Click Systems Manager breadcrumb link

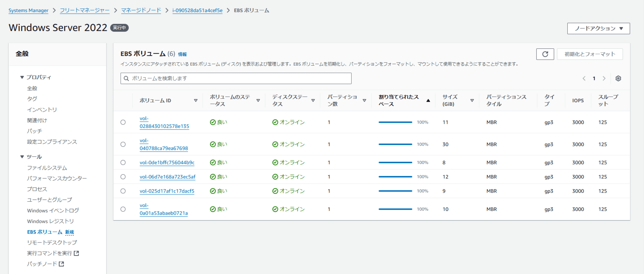[28, 10]
